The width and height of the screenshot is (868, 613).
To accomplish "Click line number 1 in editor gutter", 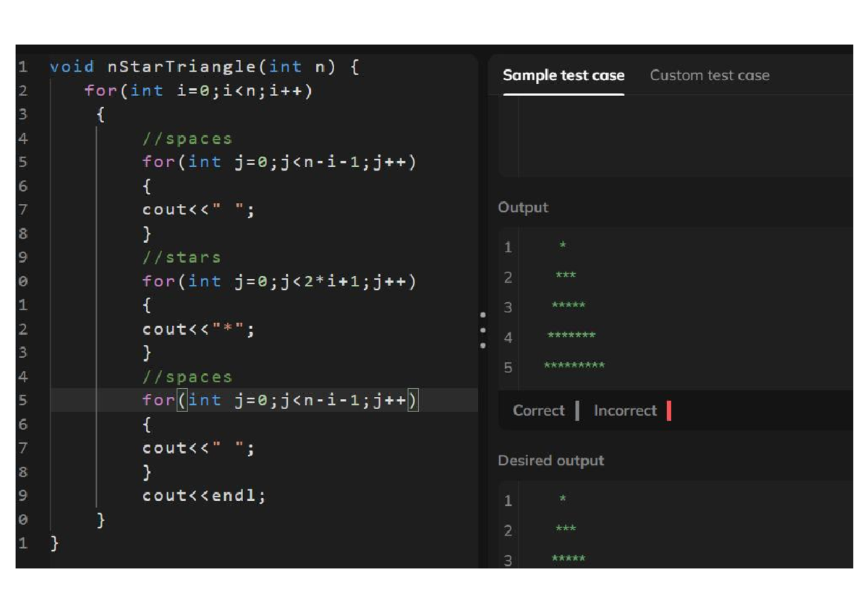I will (22, 67).
